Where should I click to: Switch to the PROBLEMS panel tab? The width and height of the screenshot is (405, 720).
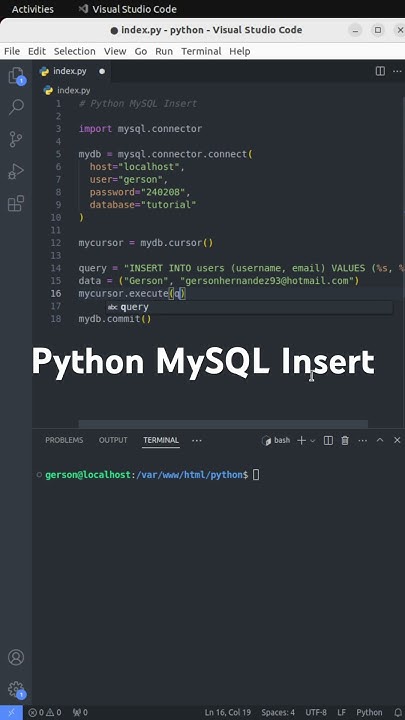tap(64, 440)
